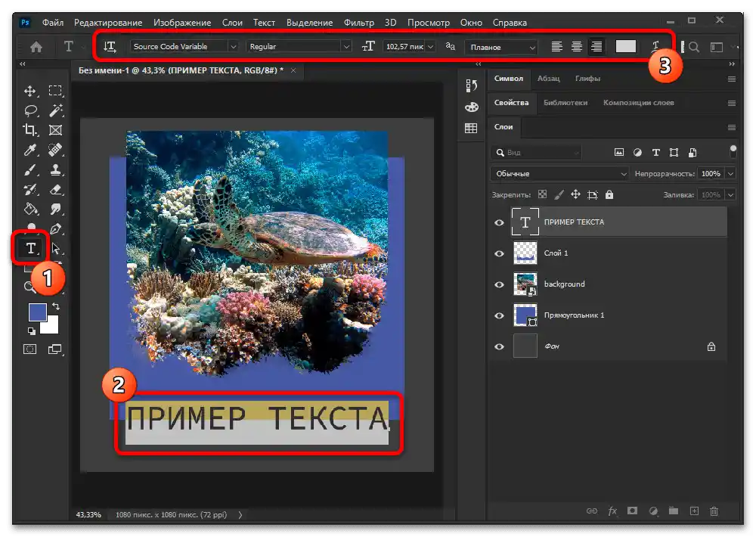The width and height of the screenshot is (756, 537).
Task: Align text right
Action: click(596, 46)
